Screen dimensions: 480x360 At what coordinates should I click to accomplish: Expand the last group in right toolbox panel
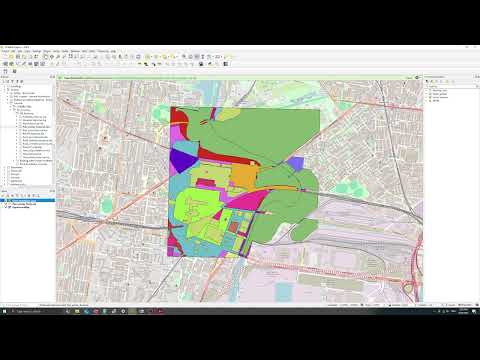pos(427,100)
